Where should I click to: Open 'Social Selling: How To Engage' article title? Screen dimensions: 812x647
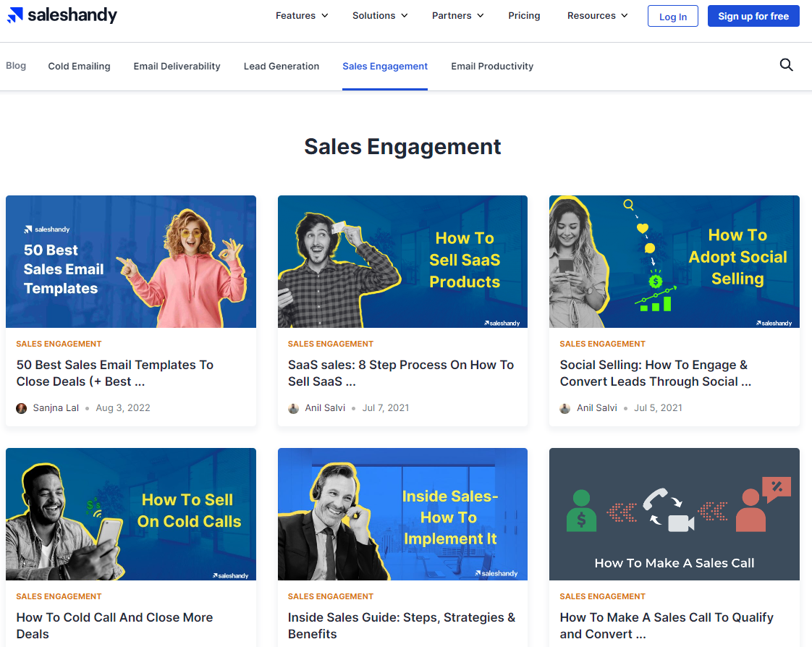pyautogui.click(x=656, y=373)
